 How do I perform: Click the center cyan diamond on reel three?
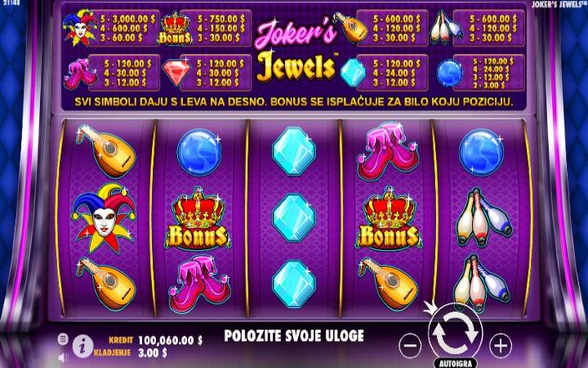coord(293,218)
